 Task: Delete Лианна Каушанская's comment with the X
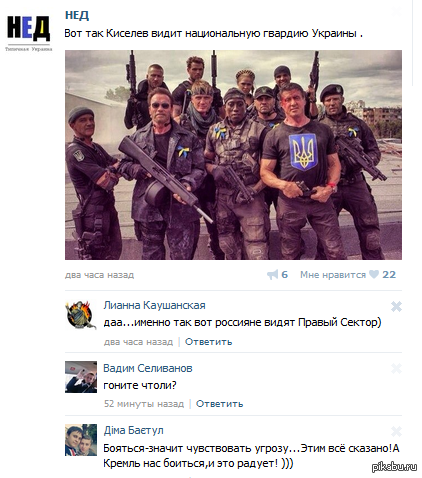coord(396,306)
